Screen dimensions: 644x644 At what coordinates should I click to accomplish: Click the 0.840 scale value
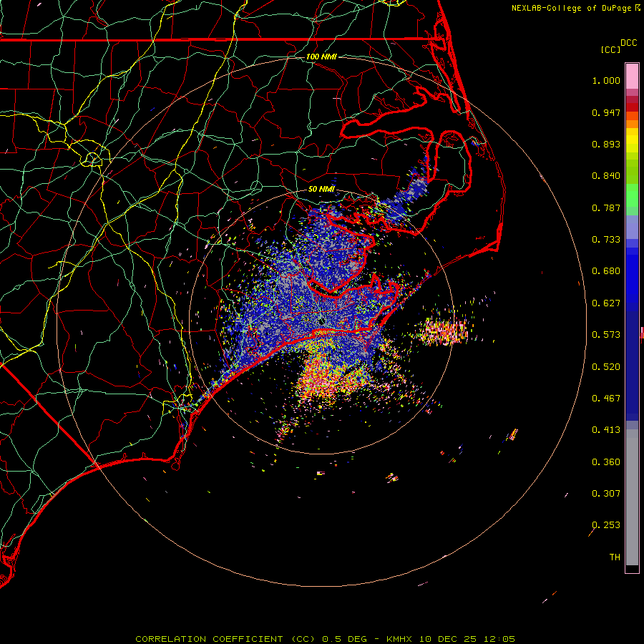click(606, 176)
